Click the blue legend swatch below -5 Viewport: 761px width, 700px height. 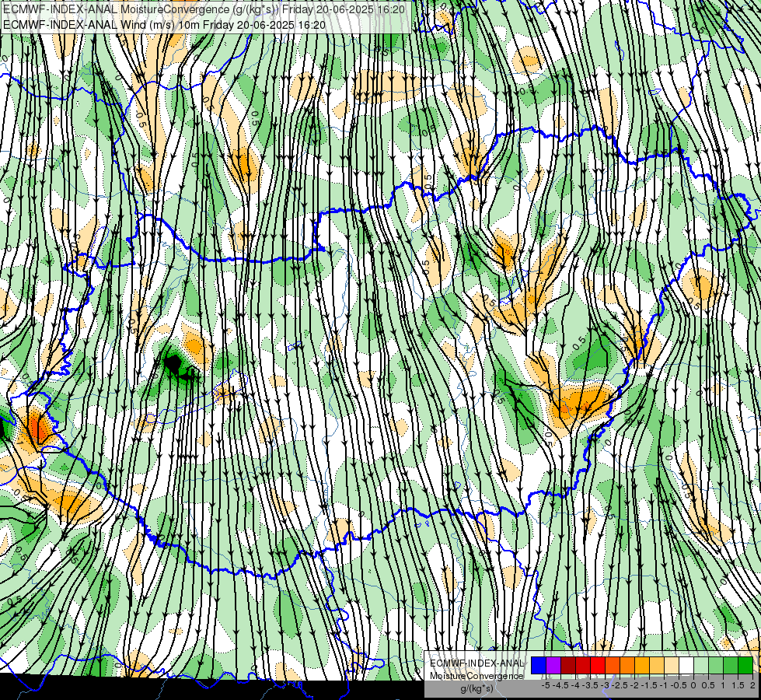coord(539,666)
